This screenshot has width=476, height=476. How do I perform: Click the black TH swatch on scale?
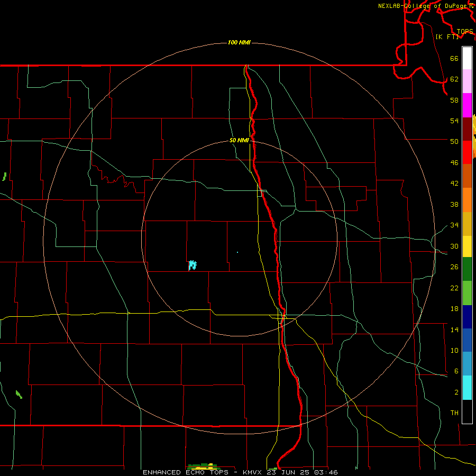click(x=467, y=411)
